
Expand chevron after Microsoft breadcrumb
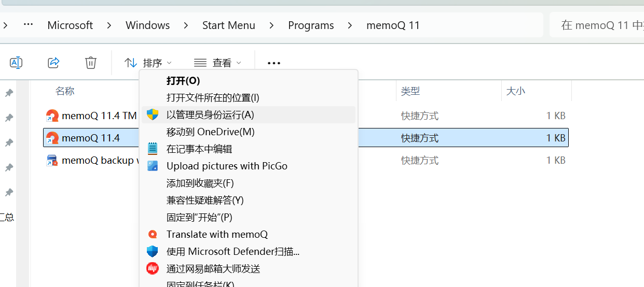pos(109,25)
